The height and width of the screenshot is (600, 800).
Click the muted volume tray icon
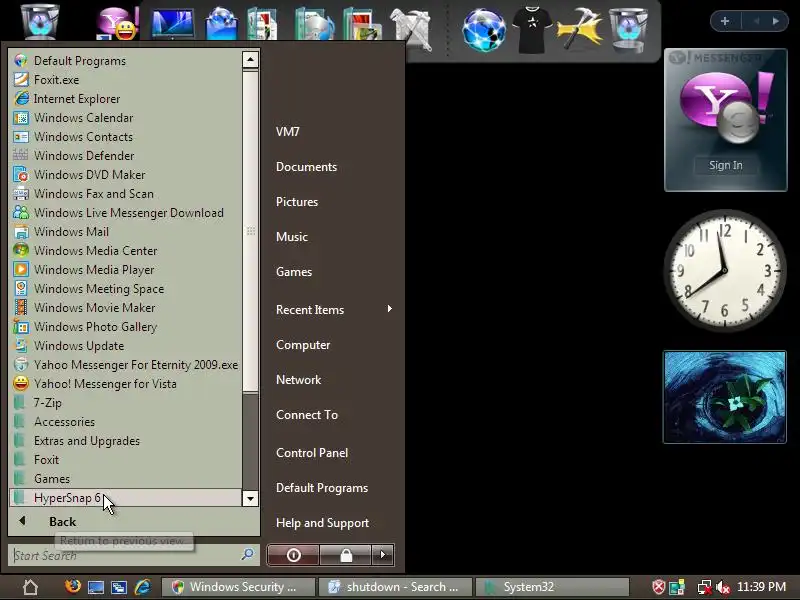point(722,587)
